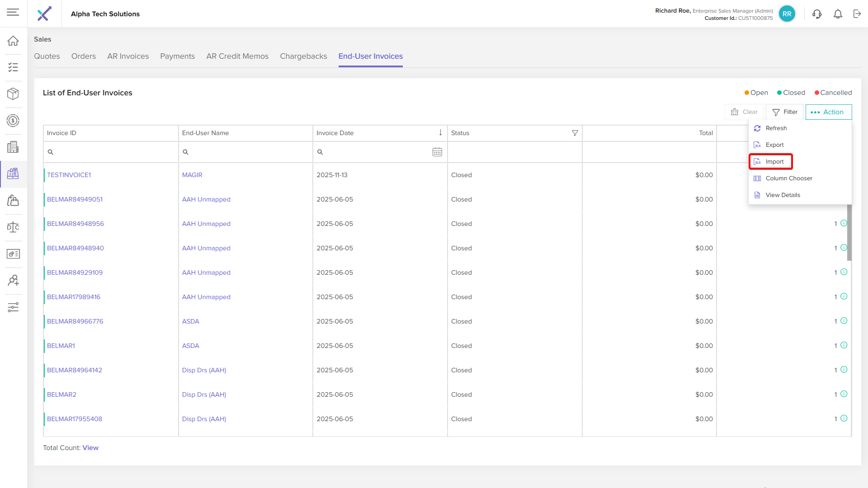Click the home icon in sidebar

click(x=13, y=41)
